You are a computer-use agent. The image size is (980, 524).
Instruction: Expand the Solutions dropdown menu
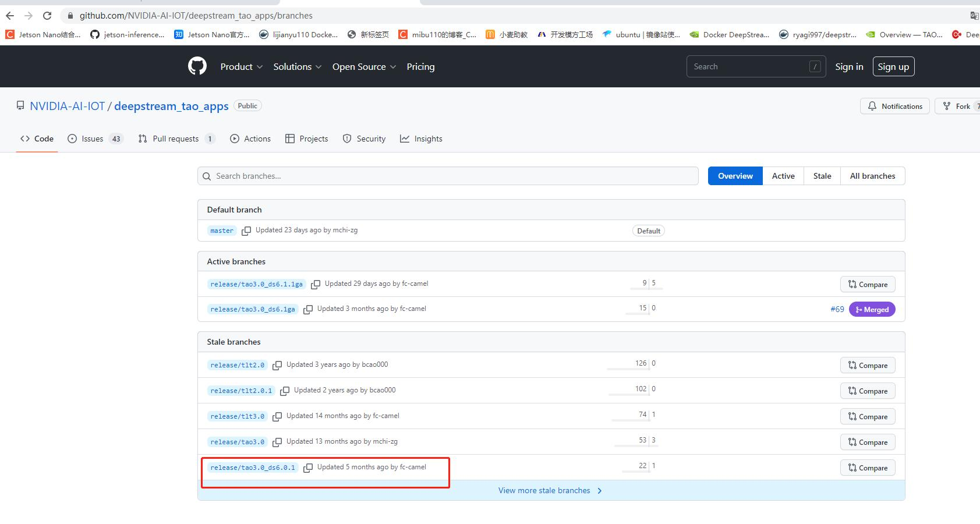pos(298,67)
